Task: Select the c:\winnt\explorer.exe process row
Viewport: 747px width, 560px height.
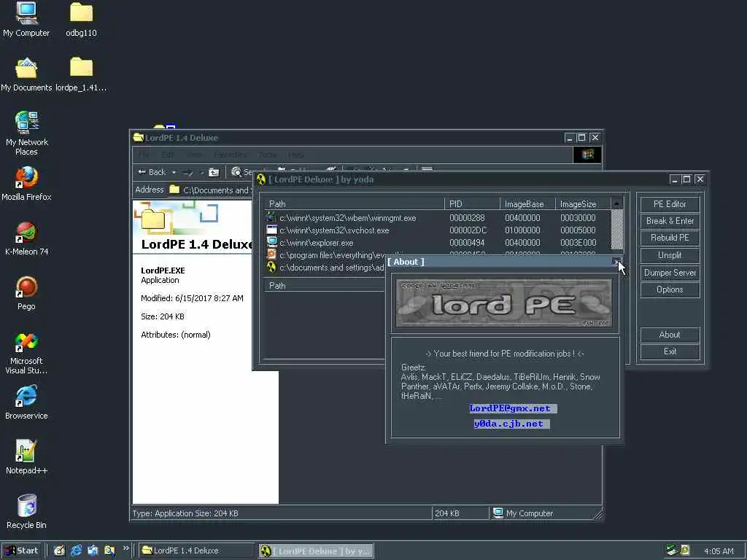Action: (438, 242)
